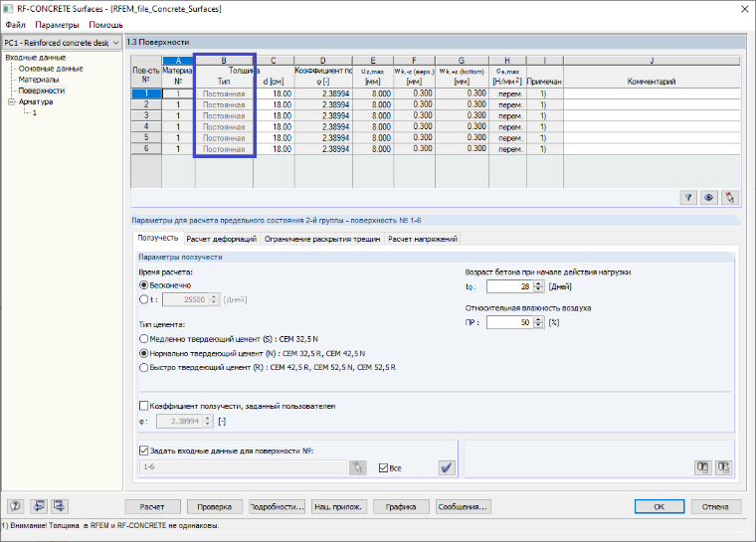
Task: Collapse the Арматура tree node
Action: [x=12, y=101]
